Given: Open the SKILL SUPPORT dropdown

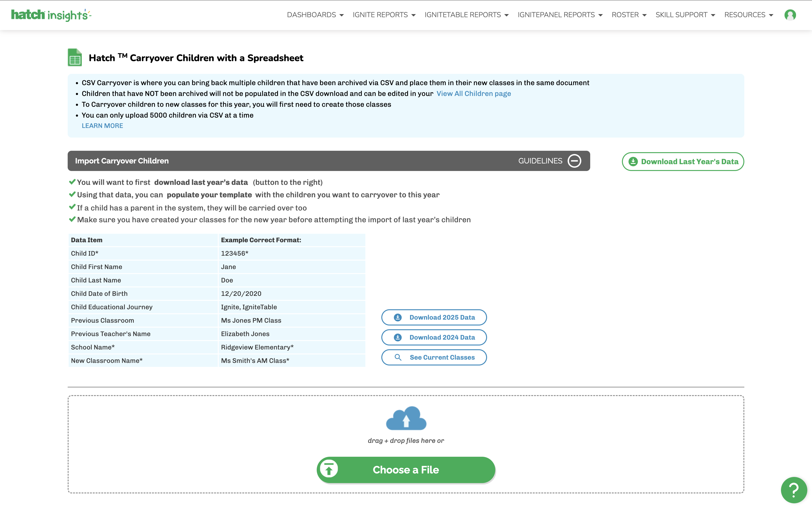Looking at the screenshot, I should (x=685, y=15).
